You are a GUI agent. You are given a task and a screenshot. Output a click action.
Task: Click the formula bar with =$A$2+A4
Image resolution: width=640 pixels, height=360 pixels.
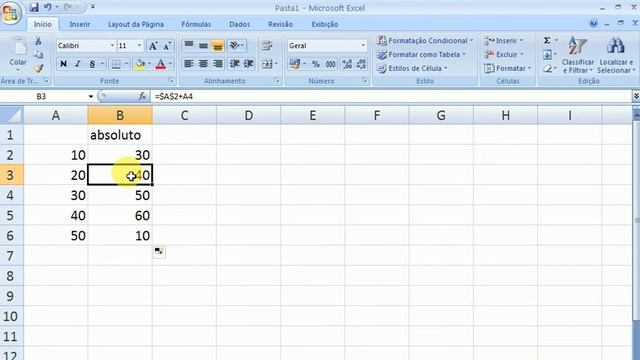(391, 96)
